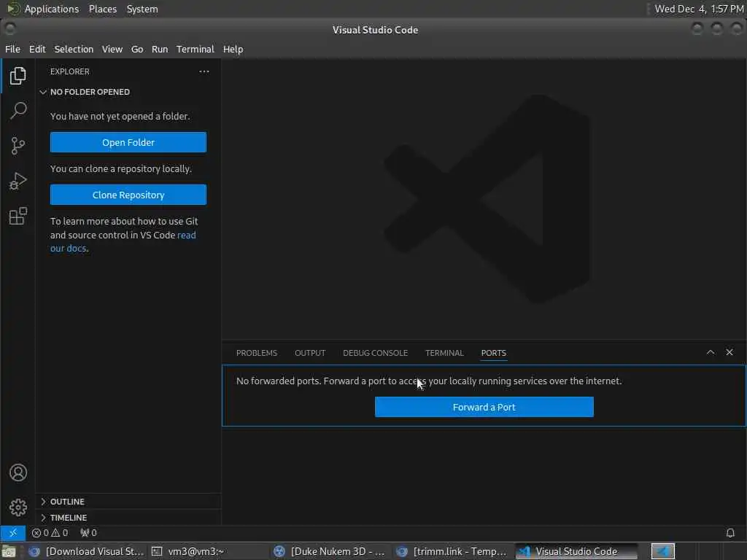
Task: Click errors and warnings count in status bar
Action: coord(50,533)
